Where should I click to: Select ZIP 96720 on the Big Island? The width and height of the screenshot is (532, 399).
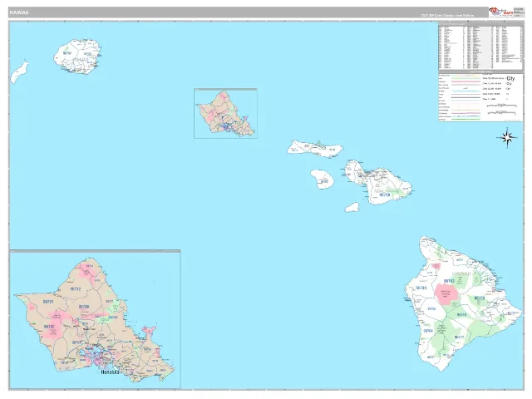pyautogui.click(x=480, y=298)
